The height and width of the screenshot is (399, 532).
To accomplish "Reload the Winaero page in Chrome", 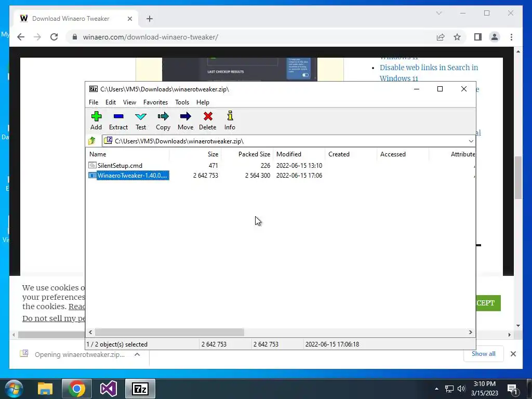I will [x=54, y=37].
